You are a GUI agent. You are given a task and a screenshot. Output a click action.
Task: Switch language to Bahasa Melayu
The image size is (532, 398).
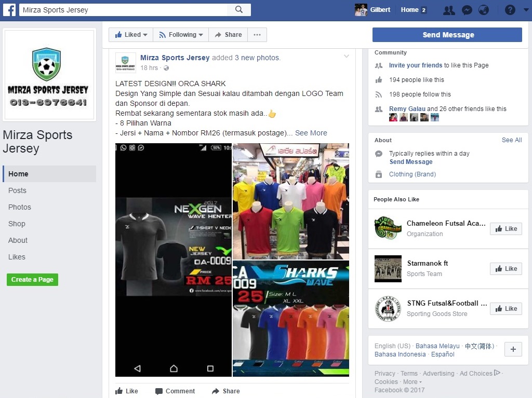click(x=437, y=346)
